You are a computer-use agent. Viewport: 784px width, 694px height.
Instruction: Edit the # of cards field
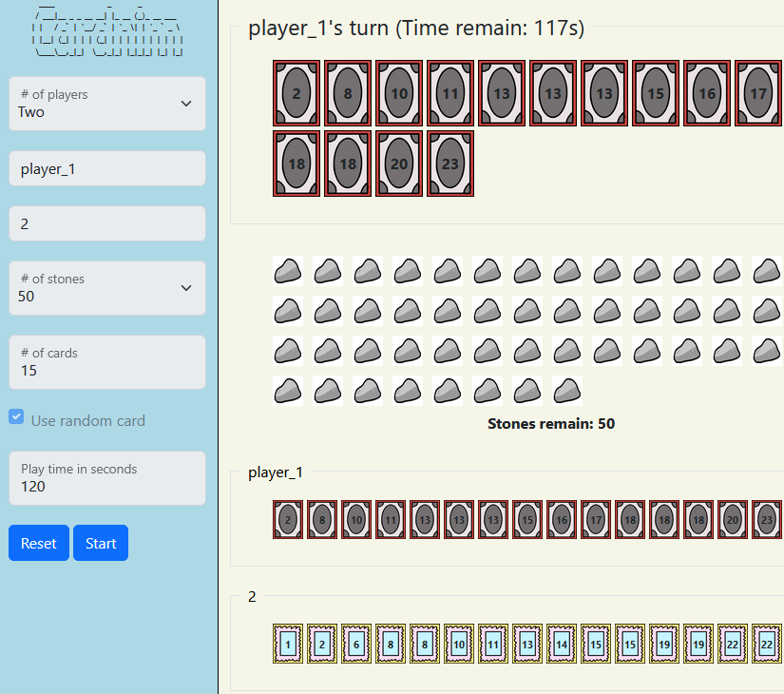(x=107, y=362)
